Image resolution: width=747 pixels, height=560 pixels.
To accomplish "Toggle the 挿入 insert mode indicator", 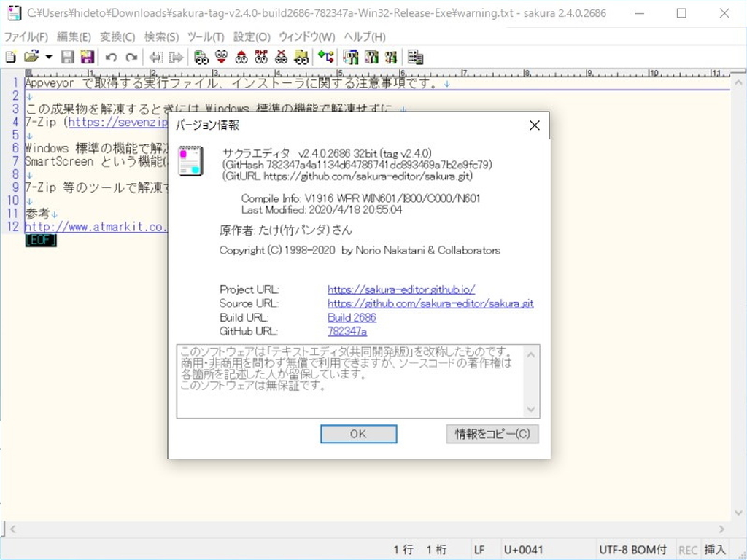I will (715, 550).
